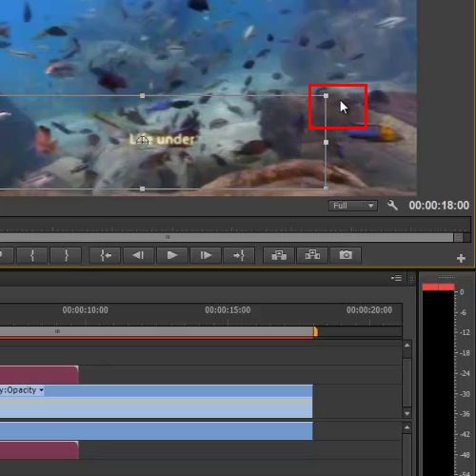This screenshot has width=476, height=476.
Task: Click the Mark In bracket button
Action: [32, 255]
